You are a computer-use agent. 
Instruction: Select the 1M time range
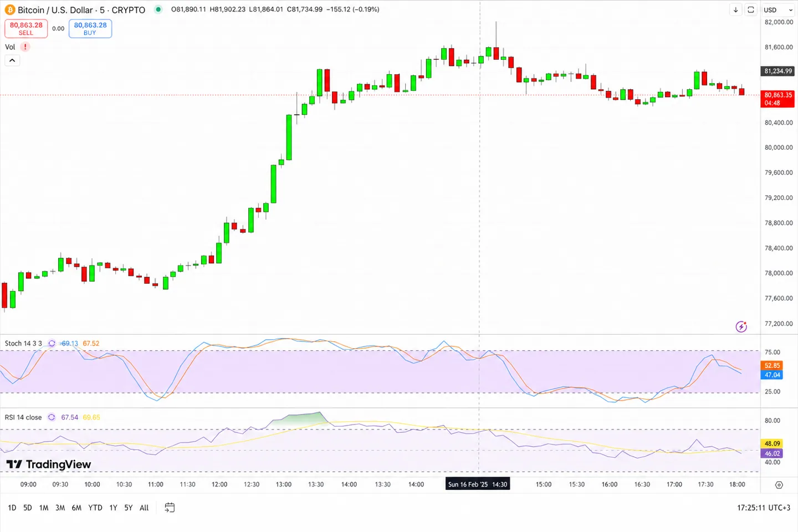(44, 508)
